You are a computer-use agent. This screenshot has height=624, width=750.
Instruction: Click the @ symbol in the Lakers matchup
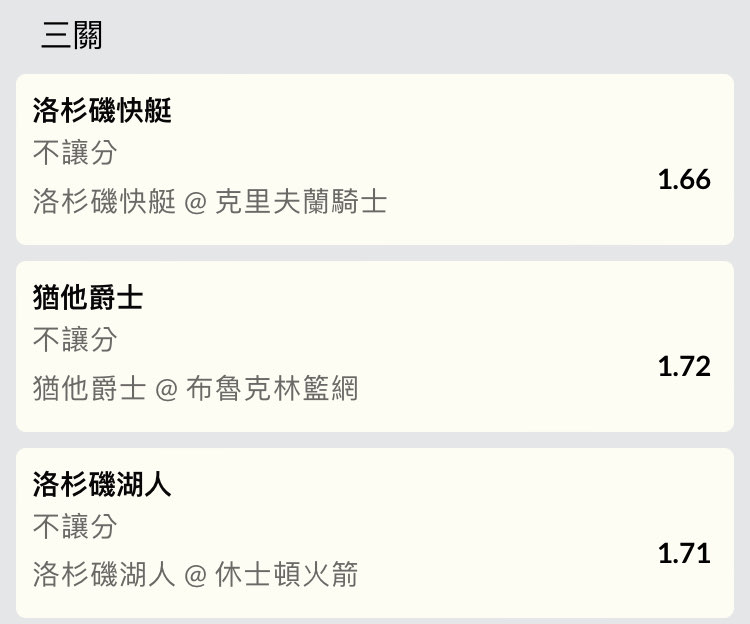pos(195,576)
